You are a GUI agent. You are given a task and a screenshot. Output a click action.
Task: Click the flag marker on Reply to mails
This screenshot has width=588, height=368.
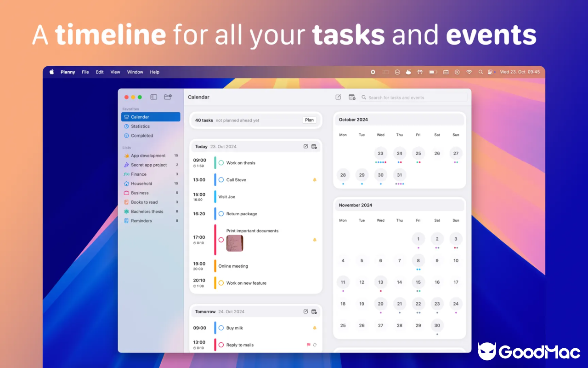click(x=309, y=345)
